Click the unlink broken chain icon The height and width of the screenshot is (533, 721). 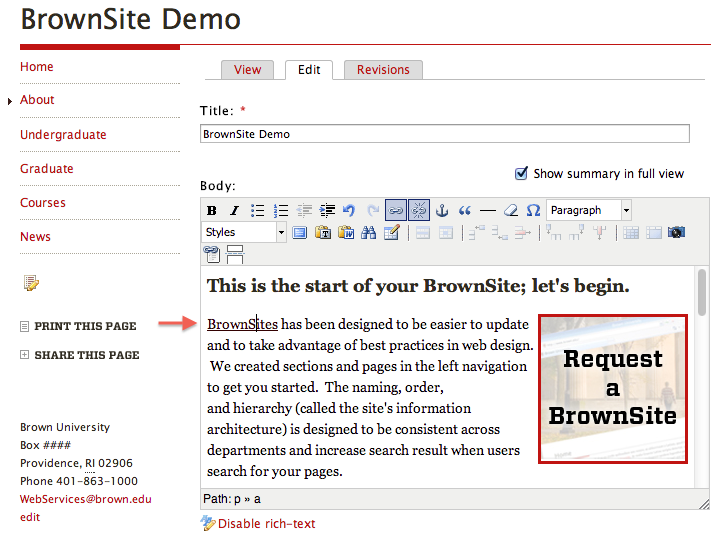click(418, 211)
